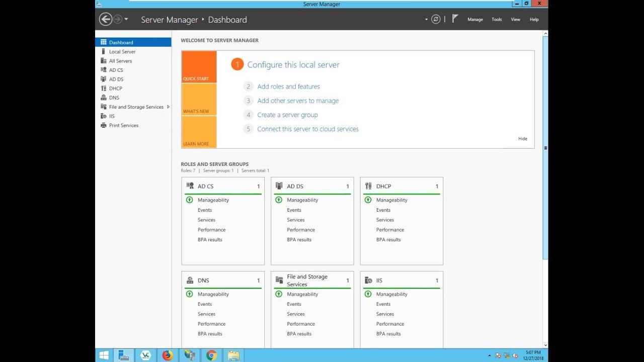Open Manageability text in the IIS tile
644x362 pixels.
[x=391, y=294]
